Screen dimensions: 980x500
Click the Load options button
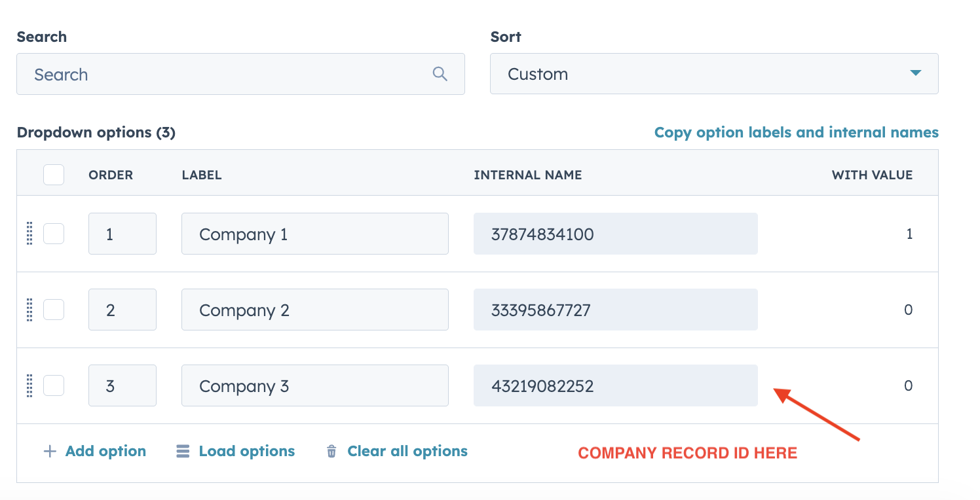click(x=246, y=452)
